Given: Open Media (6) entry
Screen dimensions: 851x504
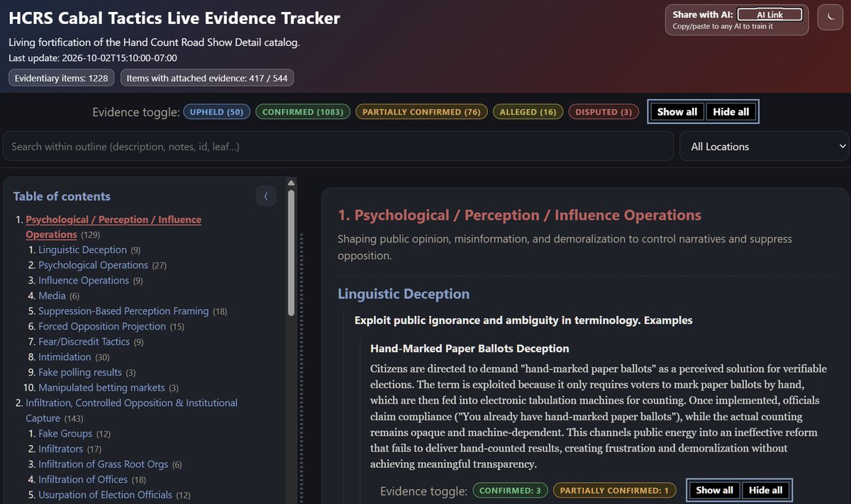Looking at the screenshot, I should [x=52, y=296].
